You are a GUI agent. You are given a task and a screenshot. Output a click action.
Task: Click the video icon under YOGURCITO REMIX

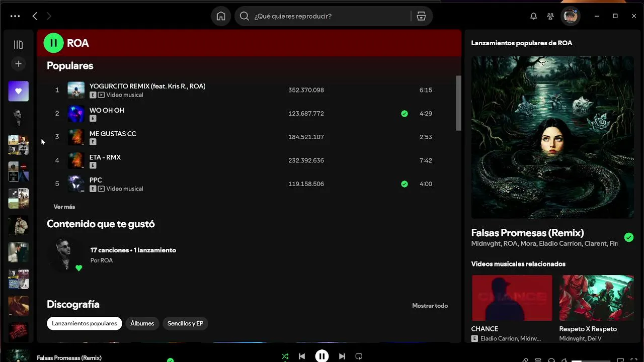pyautogui.click(x=101, y=95)
